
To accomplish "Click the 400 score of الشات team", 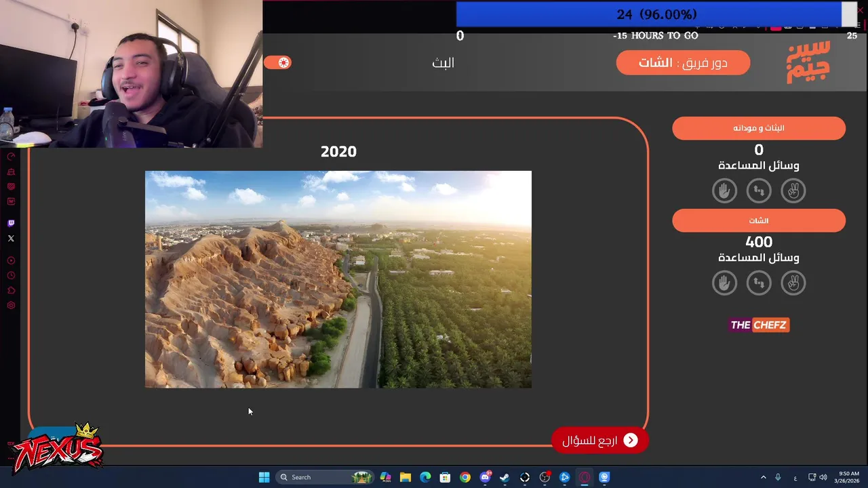I will 759,242.
